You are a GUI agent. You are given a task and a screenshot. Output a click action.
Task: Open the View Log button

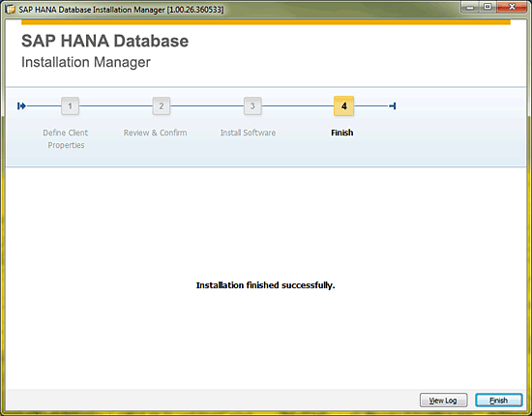443,401
